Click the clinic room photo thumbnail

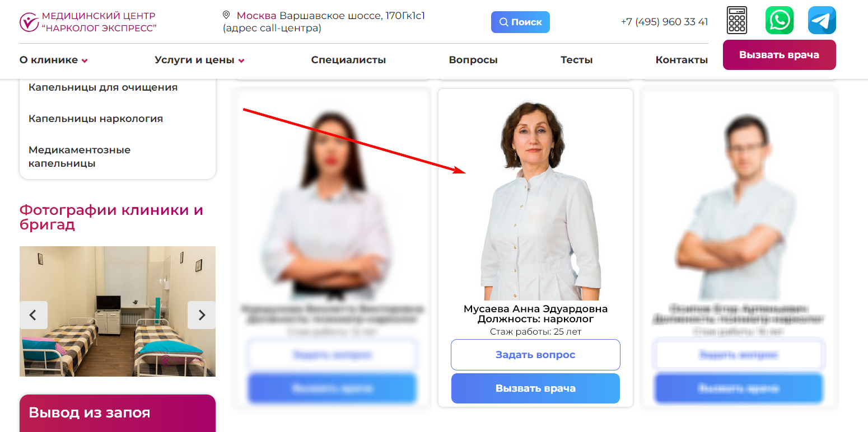tap(118, 311)
